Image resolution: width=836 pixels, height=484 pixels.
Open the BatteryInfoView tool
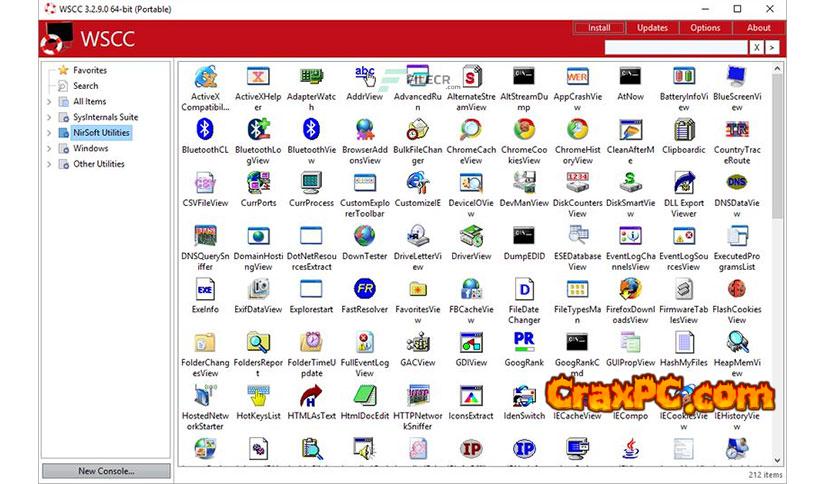(x=684, y=77)
